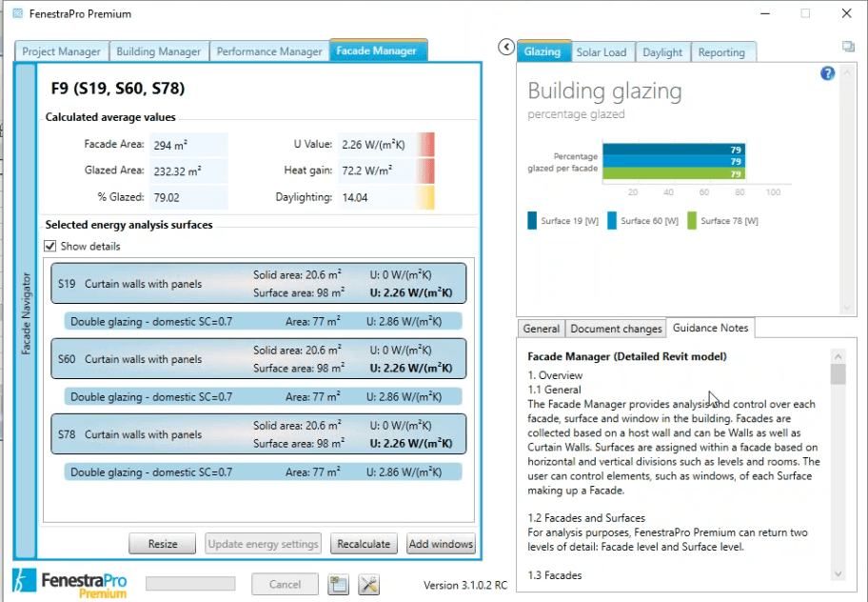This screenshot has width=868, height=602.
Task: Click the Surface 19 [W] legend swatch
Action: click(x=532, y=221)
